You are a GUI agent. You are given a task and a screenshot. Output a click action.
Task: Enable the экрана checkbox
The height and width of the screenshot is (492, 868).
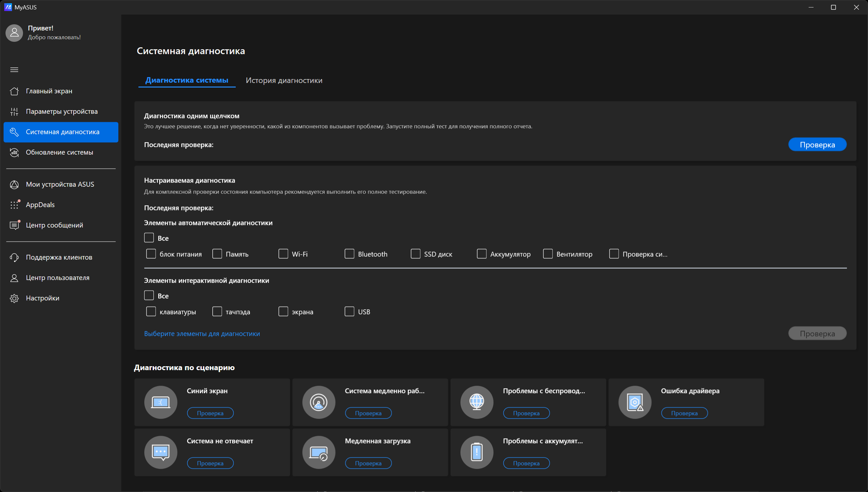click(283, 311)
